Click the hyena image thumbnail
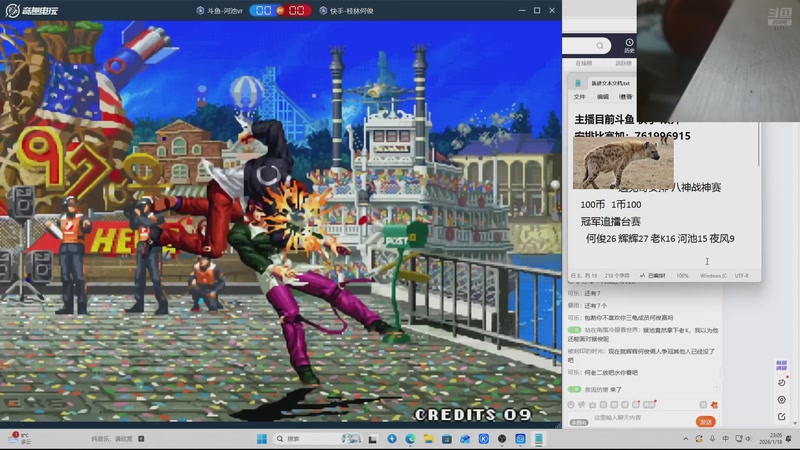The height and width of the screenshot is (450, 800). 623,163
